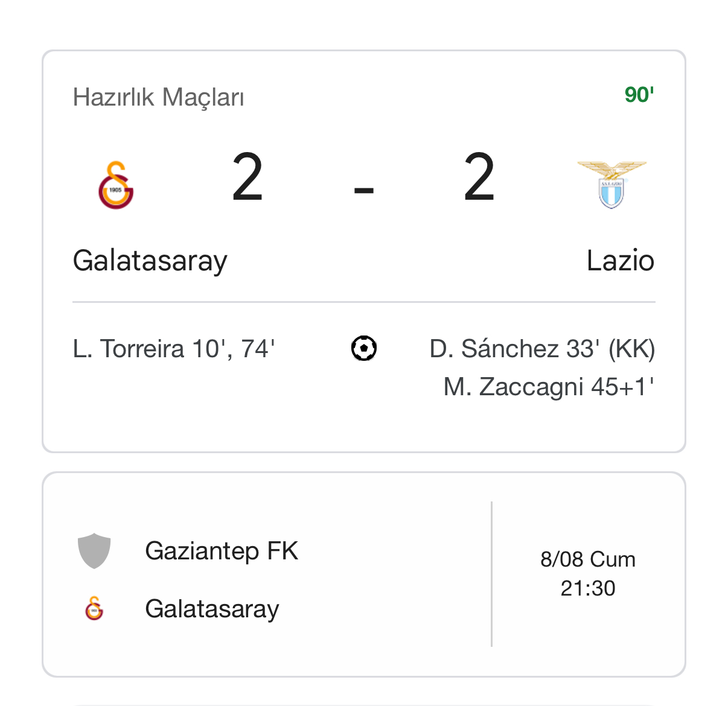Click the gray Gaziantep FK shield icon
This screenshot has height=706, width=728.
pos(94,551)
